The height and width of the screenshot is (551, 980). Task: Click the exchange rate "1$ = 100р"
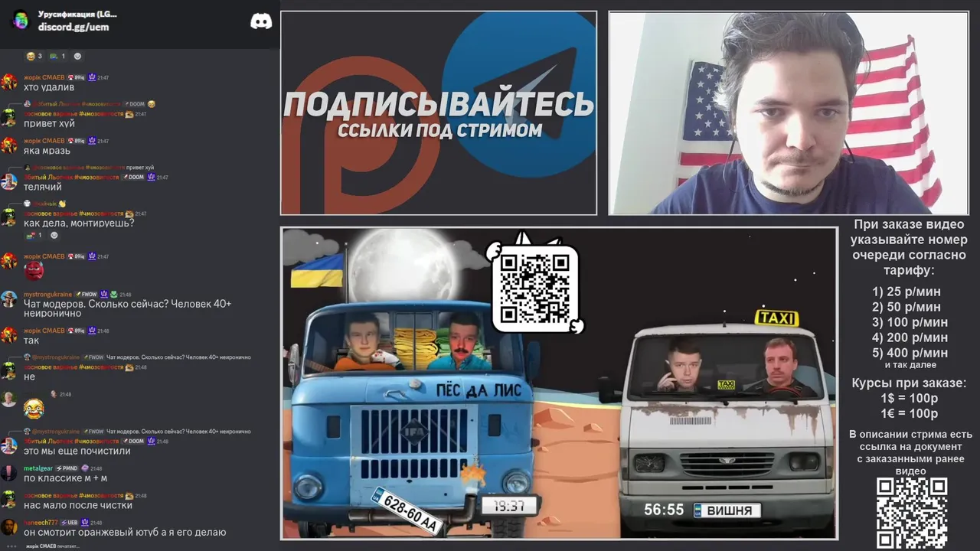click(x=910, y=399)
